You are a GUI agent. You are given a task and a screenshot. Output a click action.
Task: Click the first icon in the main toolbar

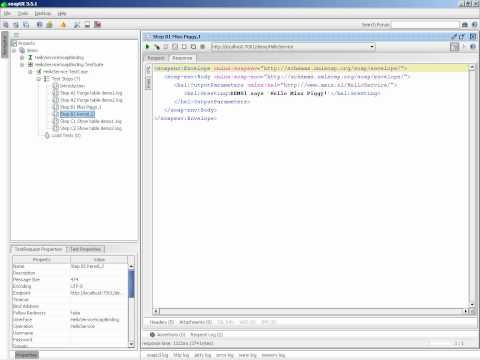6,24
